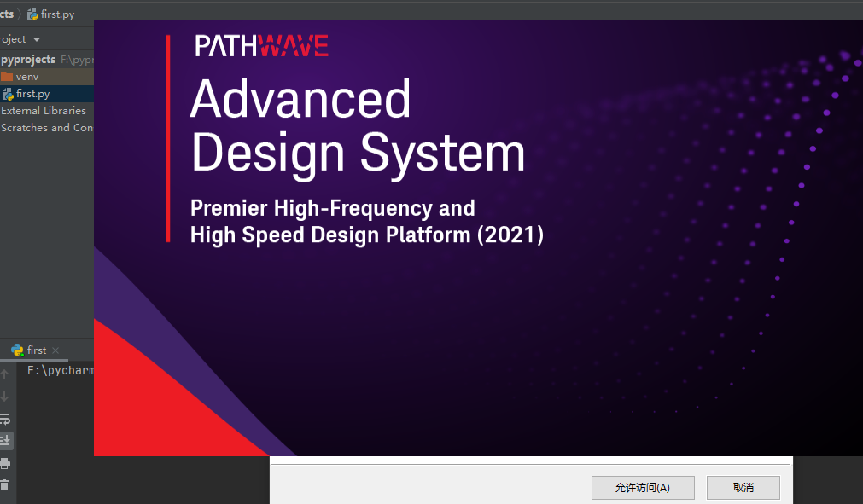Click the 允许访问(A) allow access button
This screenshot has width=863, height=504.
point(642,488)
